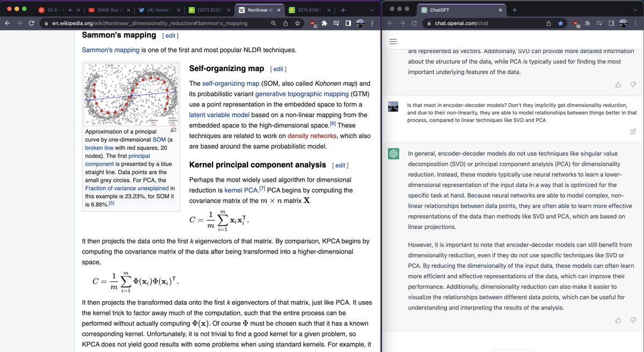Open profile avatar in Wikipedia window
Screen dimensions: 644x352
point(360,23)
